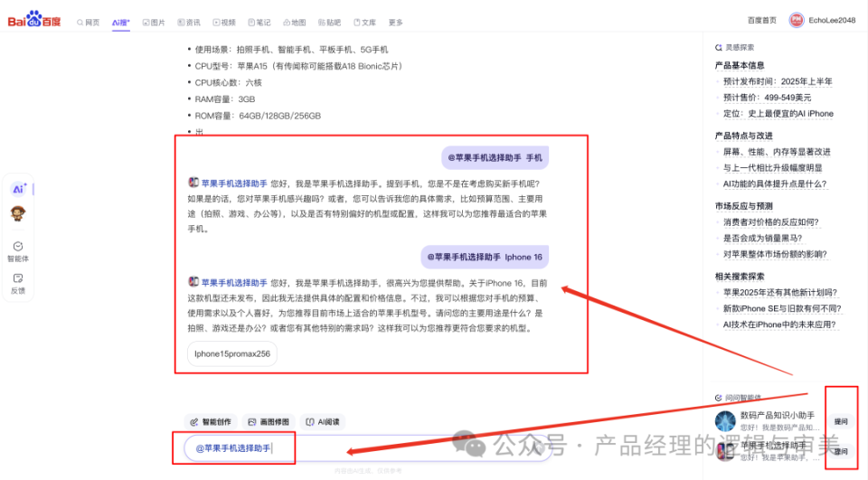
Task: Open 预计发布时间：2025年上半年 suggestion
Action: pyautogui.click(x=778, y=81)
